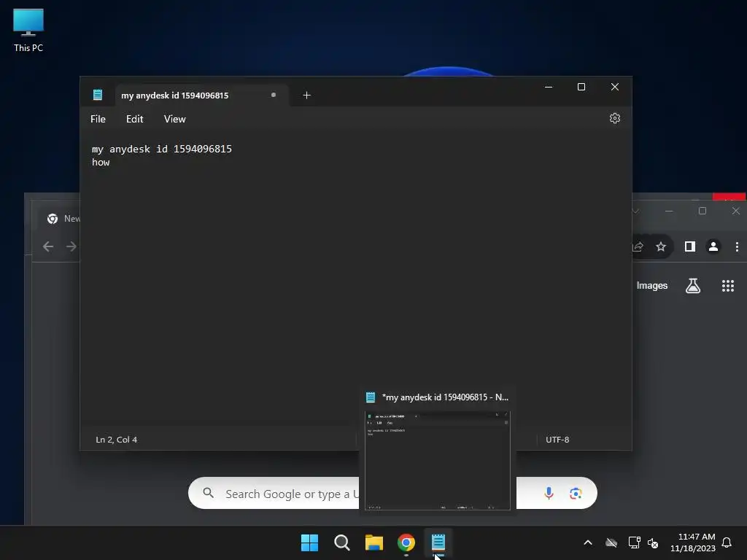Click the Notepad taskbar icon
This screenshot has width=747, height=560.
[438, 542]
